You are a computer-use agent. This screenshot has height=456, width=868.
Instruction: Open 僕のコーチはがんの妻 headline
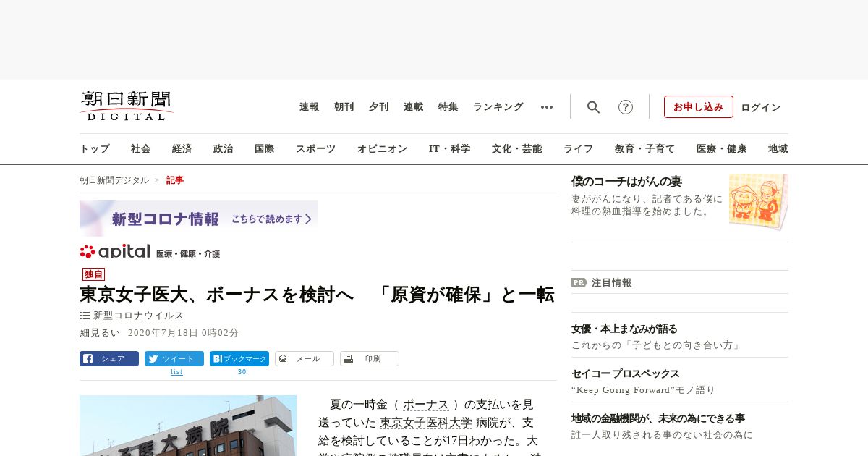coord(626,182)
